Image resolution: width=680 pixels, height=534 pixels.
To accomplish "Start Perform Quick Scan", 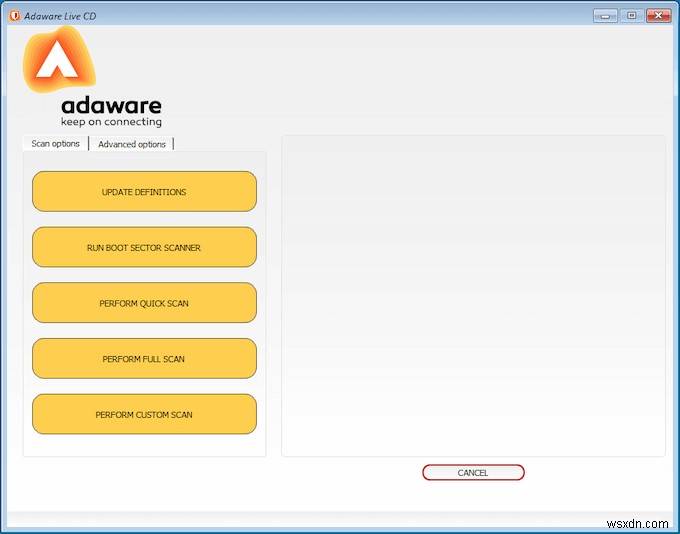I will pos(144,303).
